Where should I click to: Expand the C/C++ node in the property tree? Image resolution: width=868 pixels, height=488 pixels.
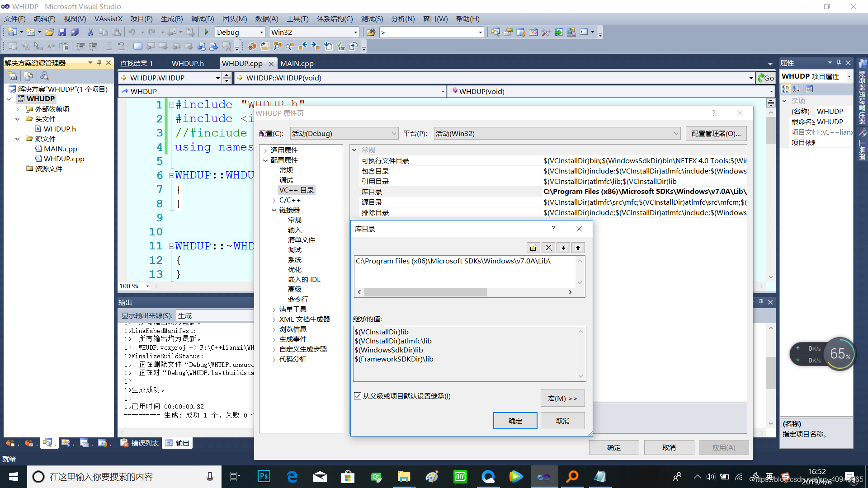pyautogui.click(x=274, y=200)
